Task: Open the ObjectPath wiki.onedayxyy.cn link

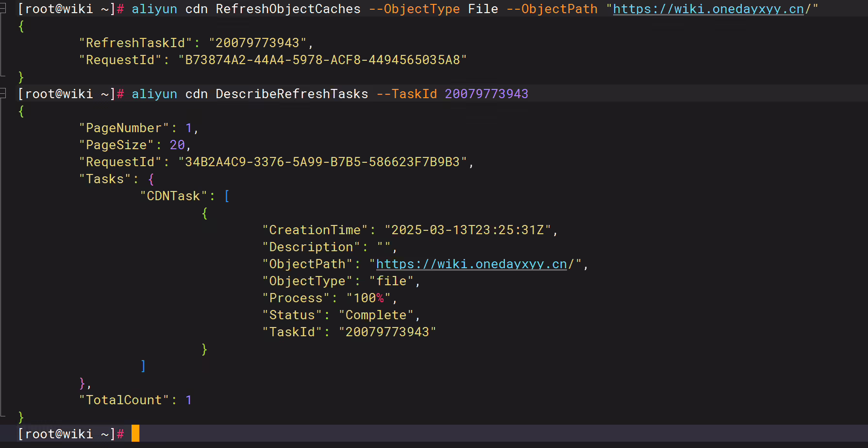Action: tap(471, 264)
